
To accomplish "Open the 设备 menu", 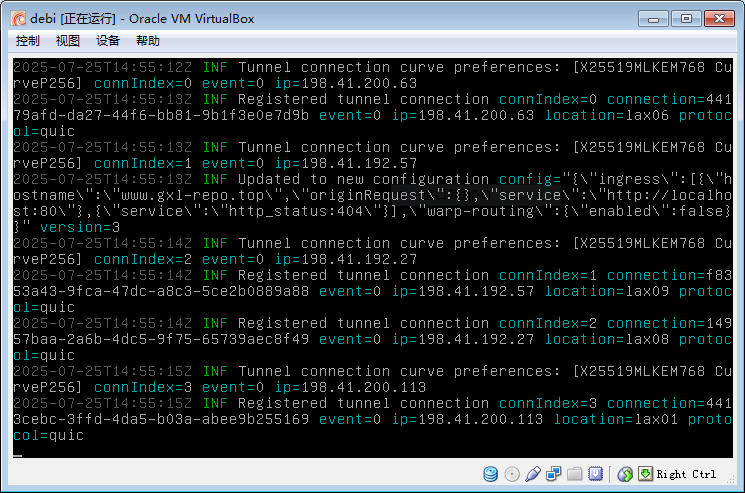I will (108, 41).
